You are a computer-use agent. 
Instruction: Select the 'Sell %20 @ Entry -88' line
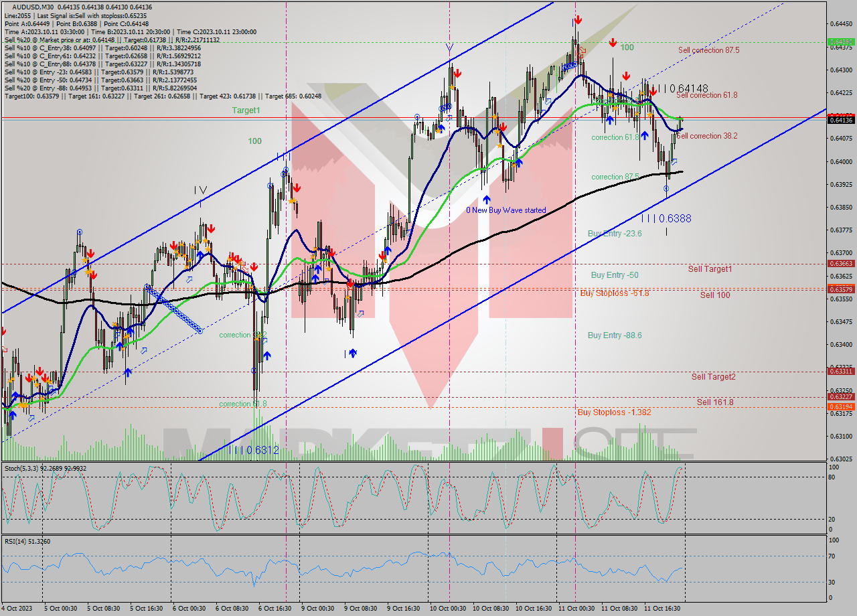tap(100, 88)
